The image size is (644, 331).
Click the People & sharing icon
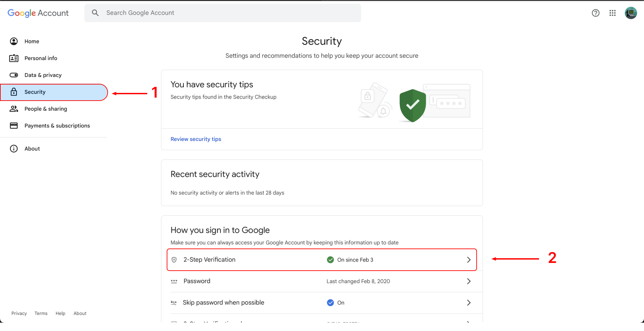pyautogui.click(x=14, y=109)
